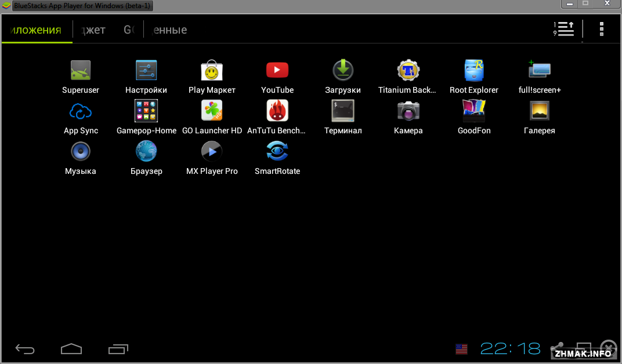Open Терминал terminal app
This screenshot has height=364, width=622.
click(x=343, y=111)
